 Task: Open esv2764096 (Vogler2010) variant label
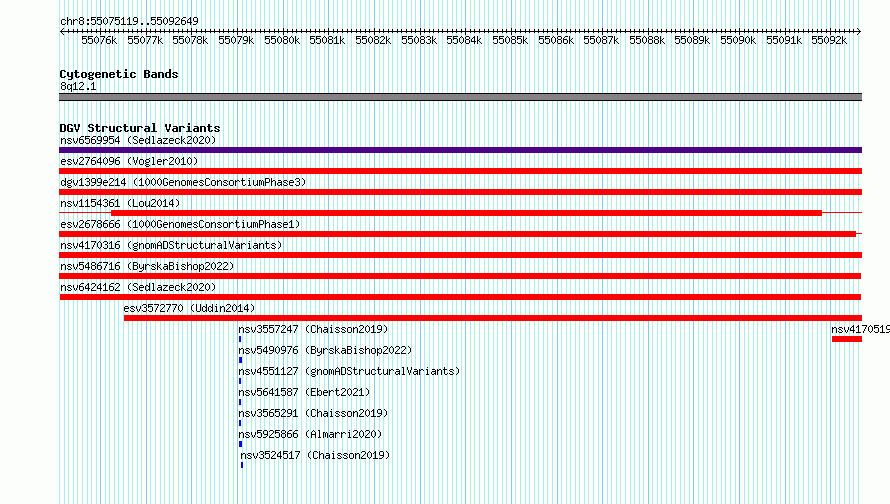[x=129, y=161]
